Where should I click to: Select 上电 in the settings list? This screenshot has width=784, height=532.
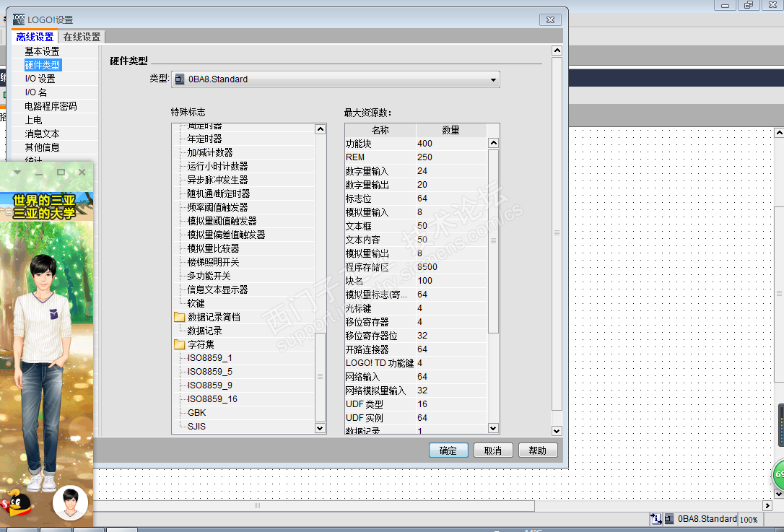coord(33,120)
